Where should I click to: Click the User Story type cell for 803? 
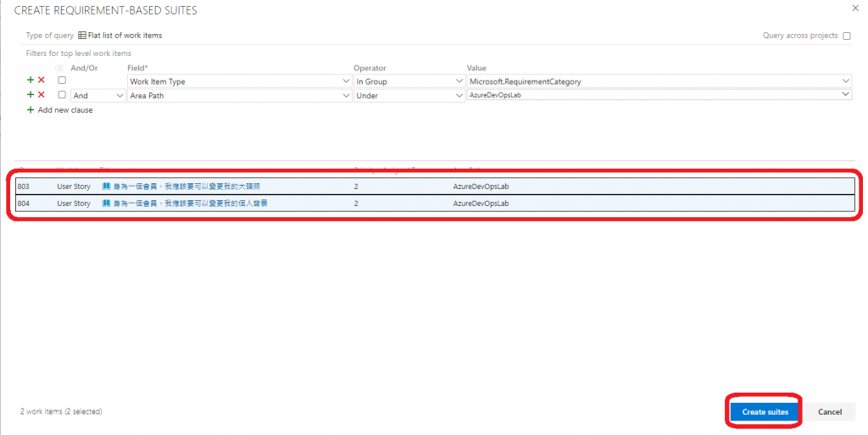click(x=74, y=187)
